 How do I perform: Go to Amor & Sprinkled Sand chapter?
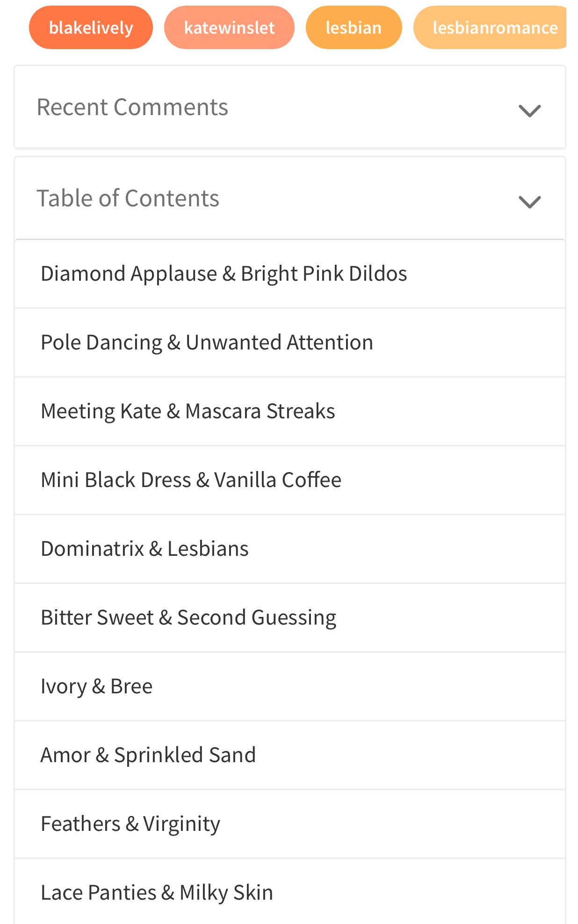[290, 755]
